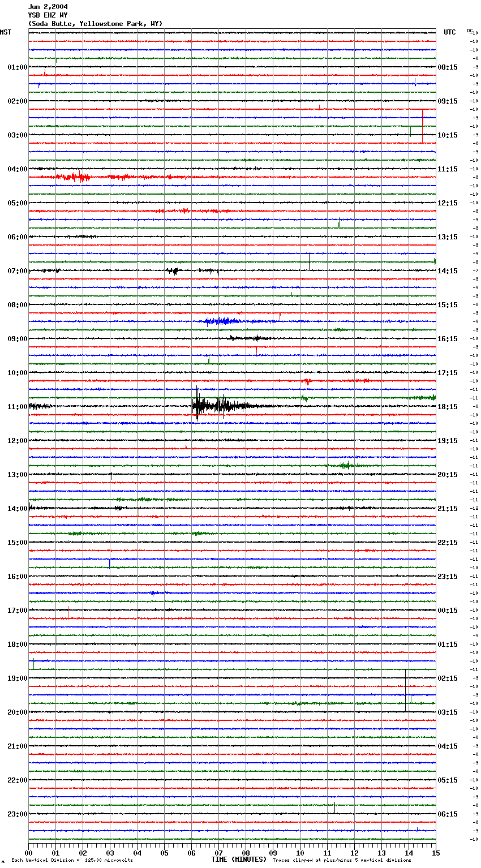The height and width of the screenshot is (868, 481).
Task: Click 'Each Vertical Division = 125.00 microvolts' note
Action: [x=72, y=860]
